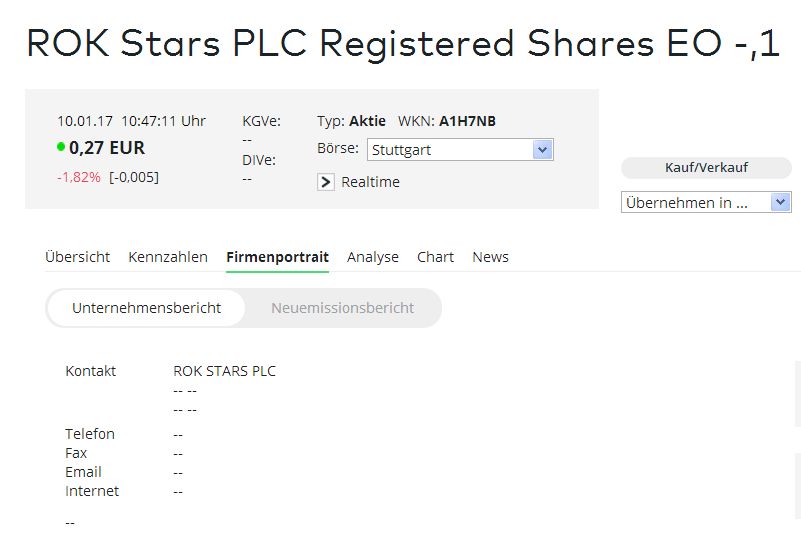This screenshot has width=801, height=547.
Task: Click the ROK STARS PLC contact name
Action: pyautogui.click(x=224, y=371)
